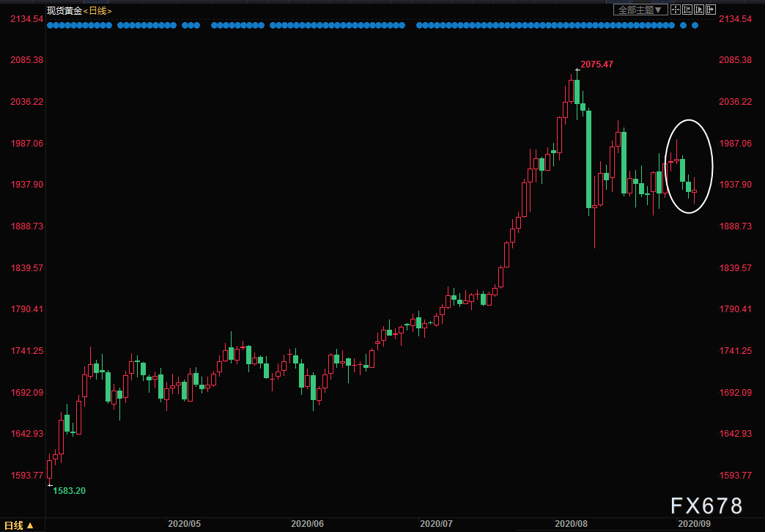Select the 2075.47 high price marker
Viewport: 765px width, 532px height.
point(596,64)
